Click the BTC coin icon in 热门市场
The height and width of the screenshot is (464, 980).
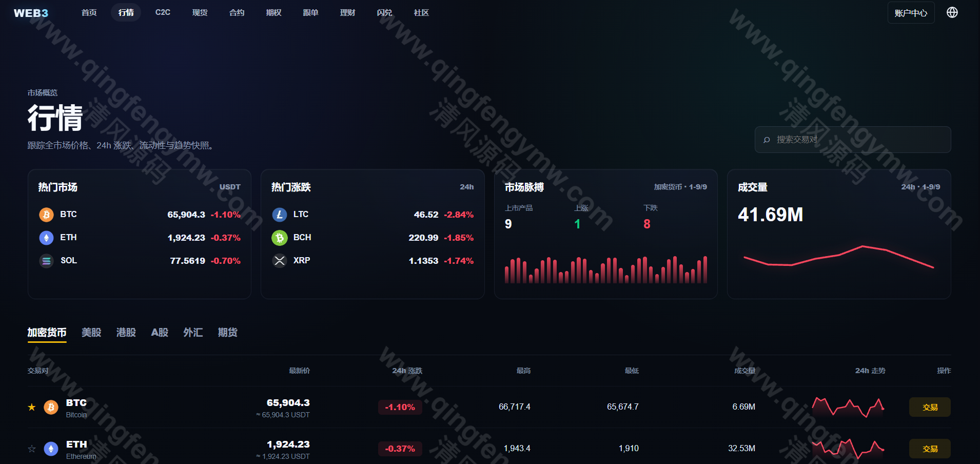point(46,215)
